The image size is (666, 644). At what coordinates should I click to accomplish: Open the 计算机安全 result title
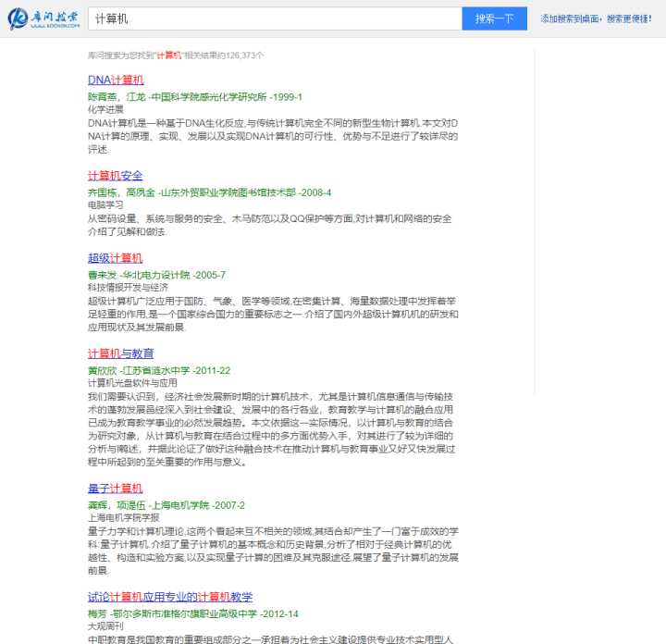coord(116,176)
